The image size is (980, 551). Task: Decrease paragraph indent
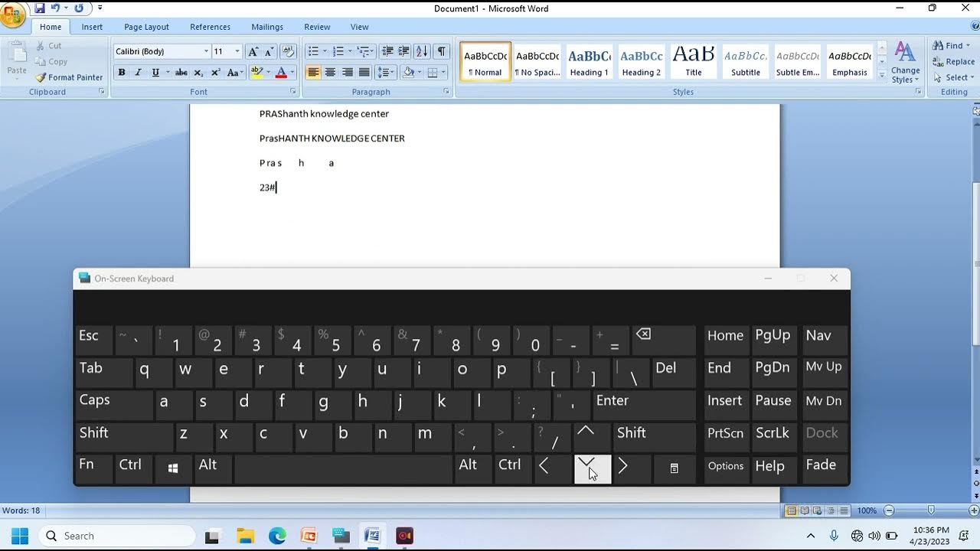(x=387, y=51)
